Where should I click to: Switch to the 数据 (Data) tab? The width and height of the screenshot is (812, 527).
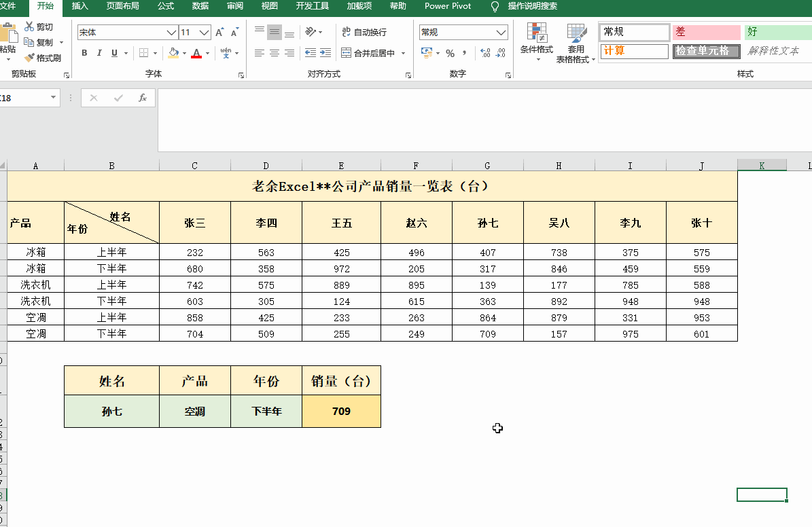(200, 6)
